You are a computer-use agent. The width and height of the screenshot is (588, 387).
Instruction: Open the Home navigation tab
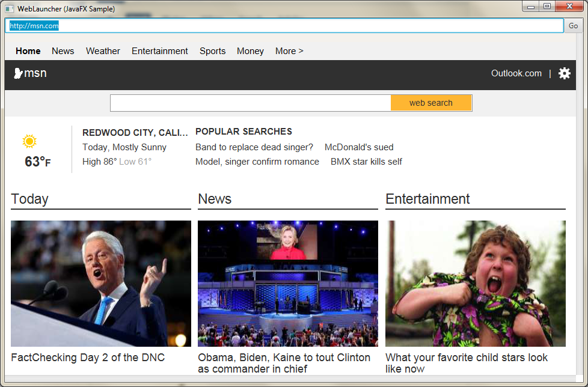point(28,51)
